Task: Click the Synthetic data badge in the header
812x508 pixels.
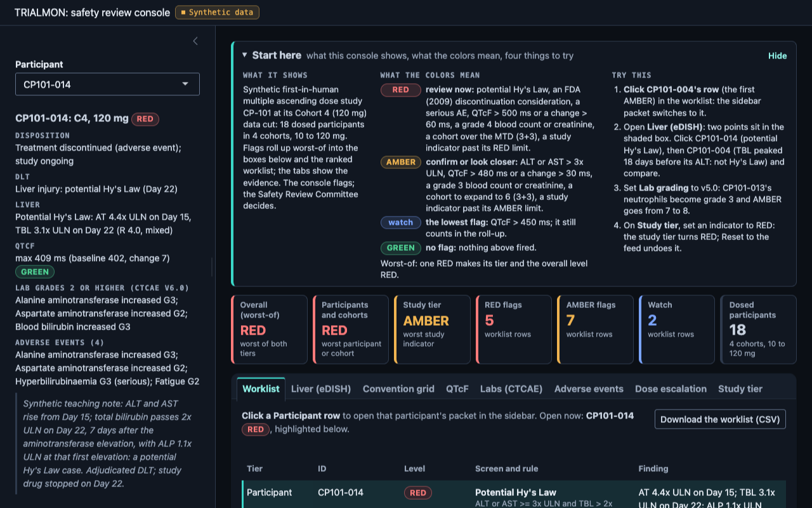Action: click(x=217, y=13)
